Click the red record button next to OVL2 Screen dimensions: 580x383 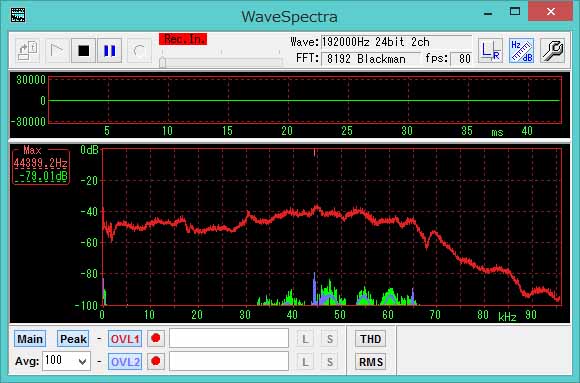pos(156,361)
